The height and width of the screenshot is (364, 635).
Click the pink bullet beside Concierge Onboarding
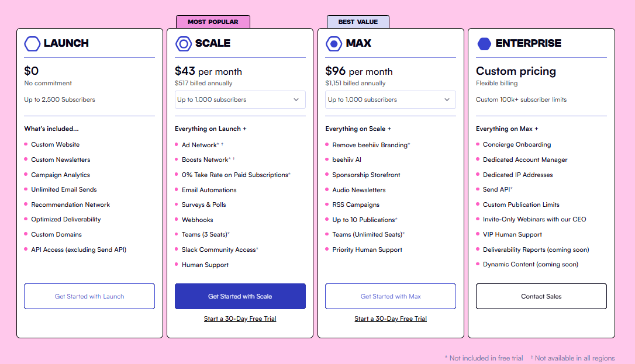478,144
